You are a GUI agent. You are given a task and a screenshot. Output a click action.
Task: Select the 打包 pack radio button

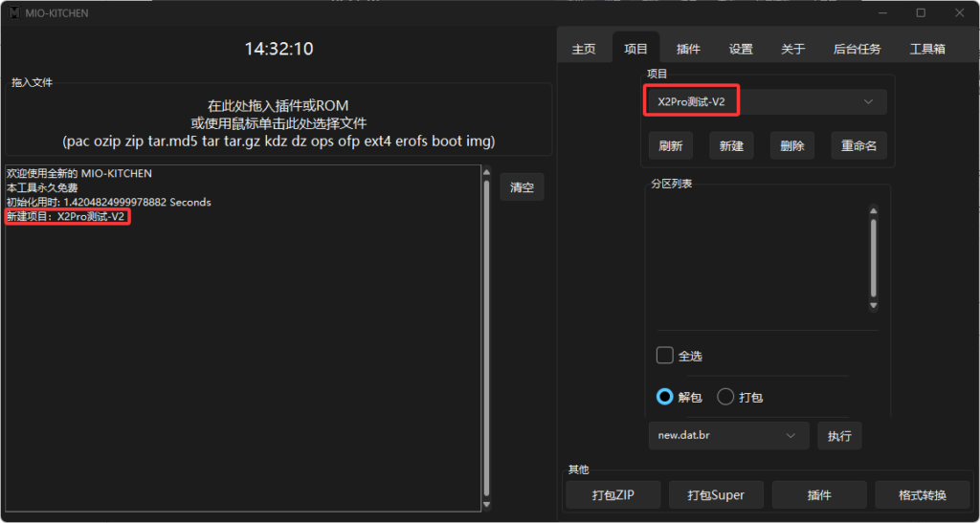(725, 397)
